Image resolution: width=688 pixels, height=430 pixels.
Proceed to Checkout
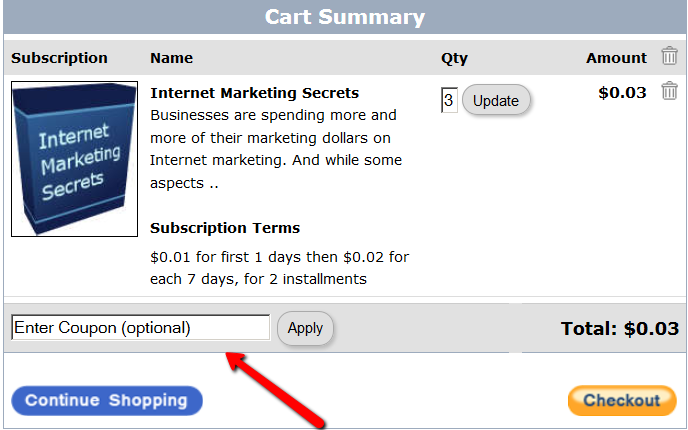[x=621, y=401]
